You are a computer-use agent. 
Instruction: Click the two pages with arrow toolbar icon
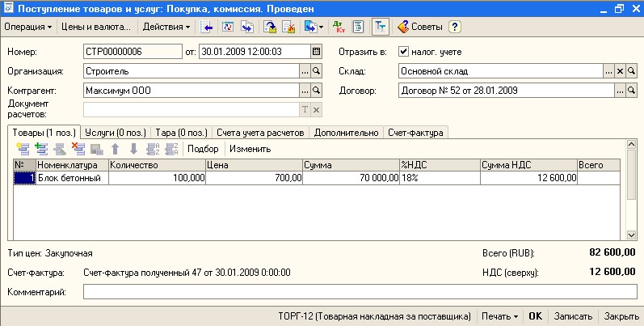coord(246,28)
